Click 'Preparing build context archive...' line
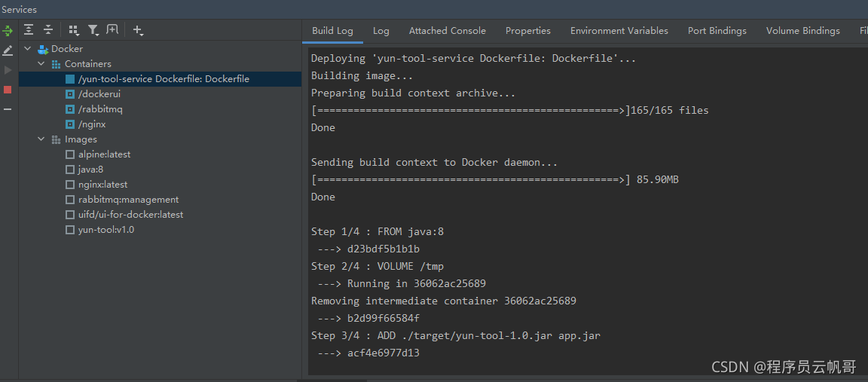 (x=414, y=93)
